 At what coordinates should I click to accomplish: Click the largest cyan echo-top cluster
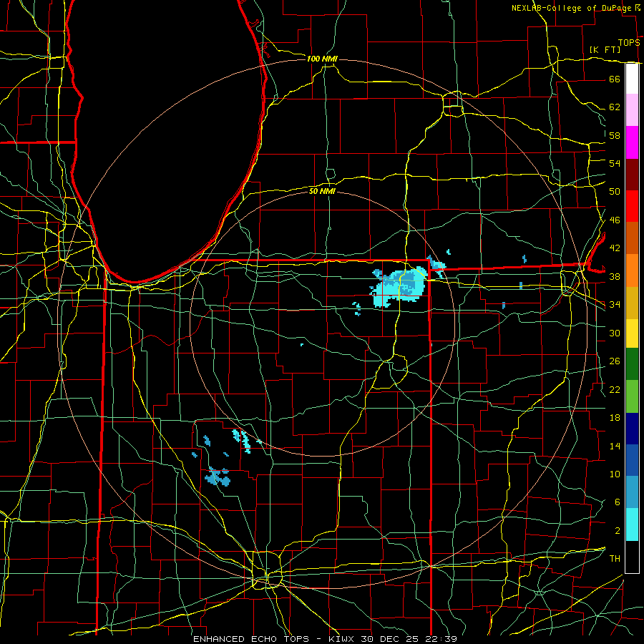click(399, 286)
